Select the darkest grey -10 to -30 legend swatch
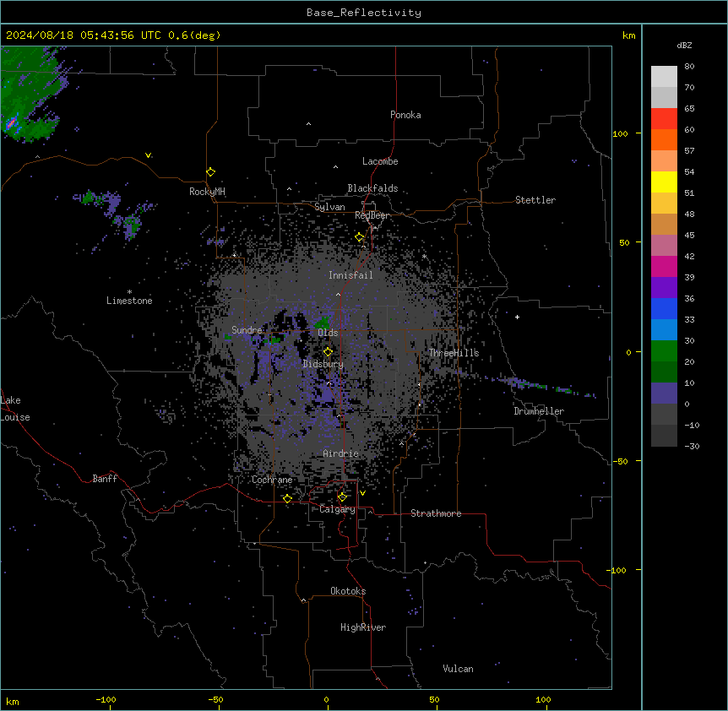This screenshot has height=711, width=728. click(x=664, y=436)
